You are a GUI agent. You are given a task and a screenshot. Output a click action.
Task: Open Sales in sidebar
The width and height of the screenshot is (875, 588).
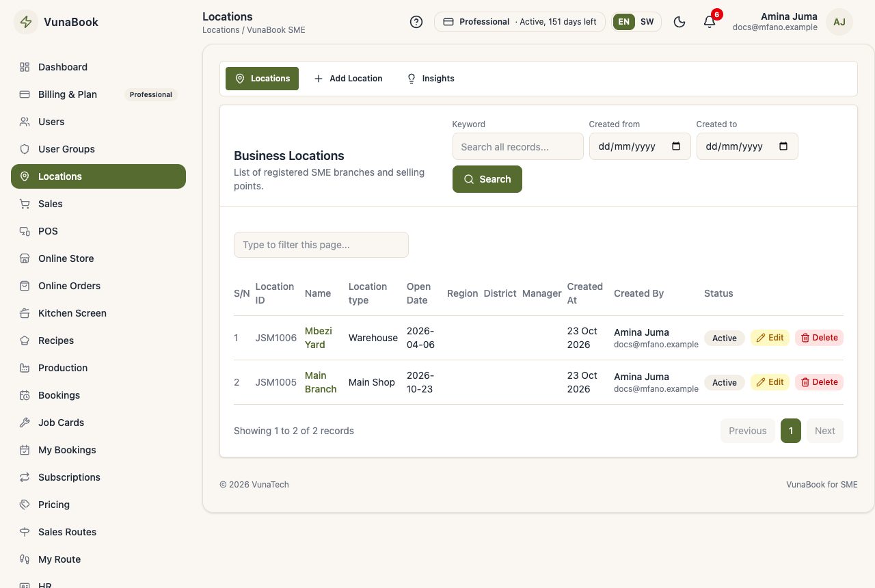coord(98,204)
